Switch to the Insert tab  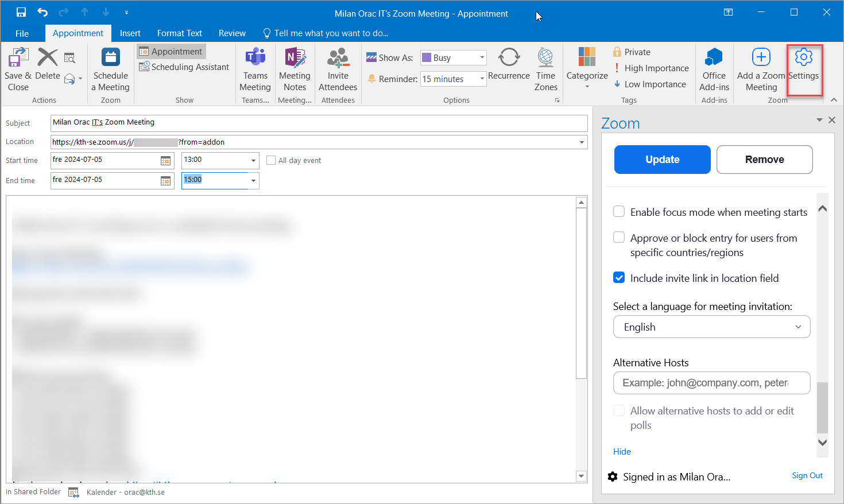pyautogui.click(x=130, y=33)
